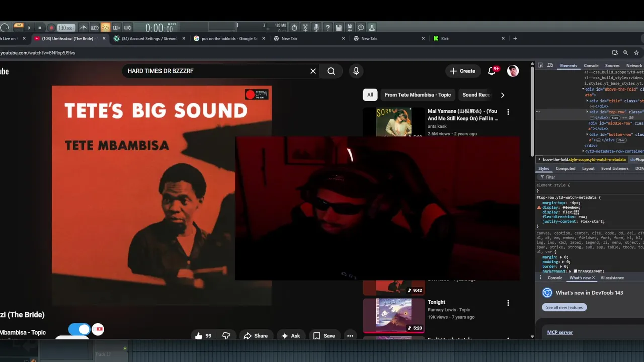Click the FL Studio render/export icon
This screenshot has width=644, height=362.
[x=350, y=28]
